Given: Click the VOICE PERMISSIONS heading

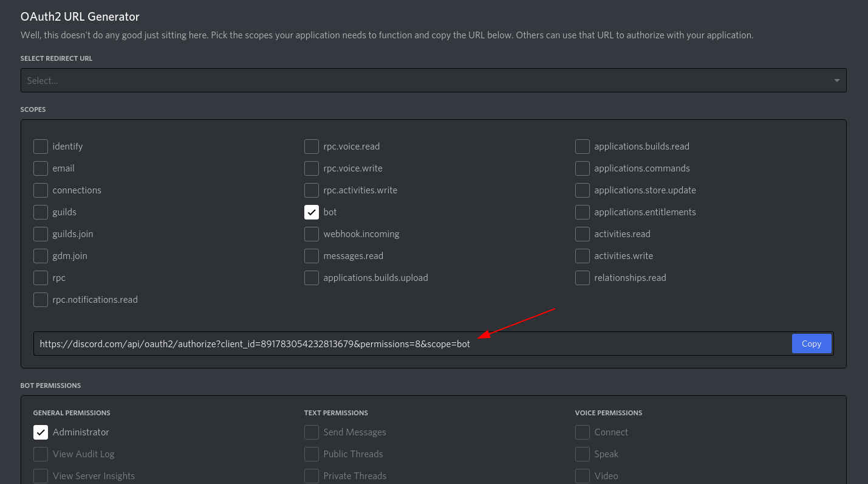Looking at the screenshot, I should click(609, 413).
